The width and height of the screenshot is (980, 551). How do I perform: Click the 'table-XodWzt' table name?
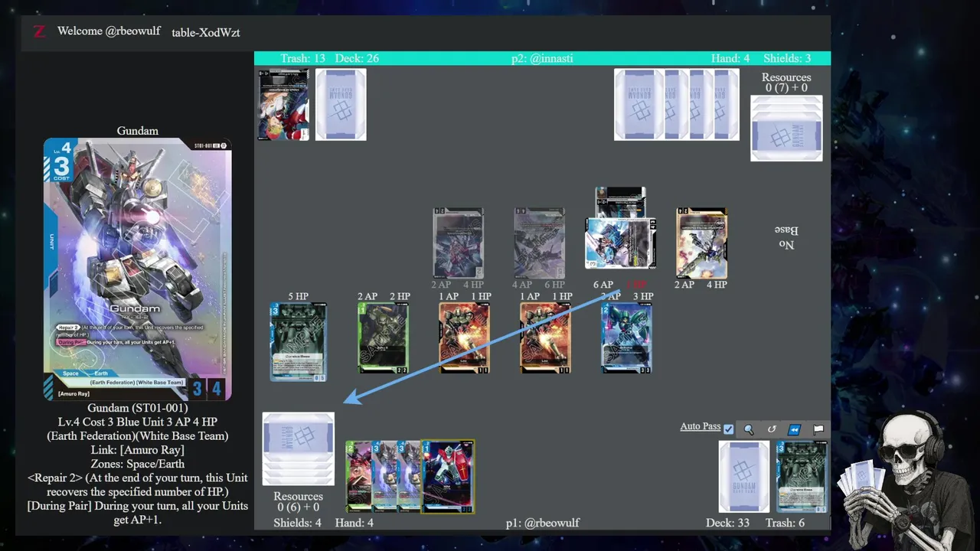coord(206,32)
